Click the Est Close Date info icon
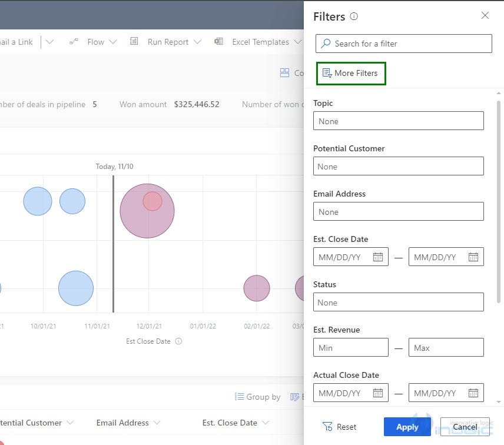Screen dimensions: 504x445 coord(178,341)
